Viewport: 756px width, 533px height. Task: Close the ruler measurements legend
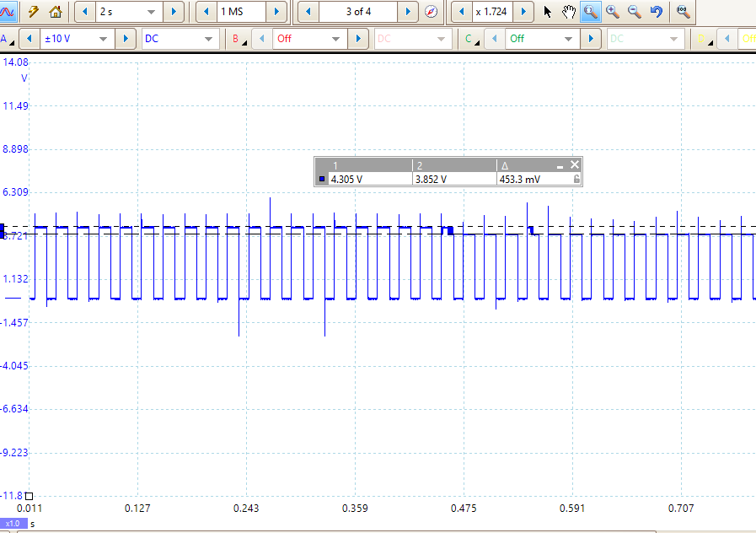[575, 165]
